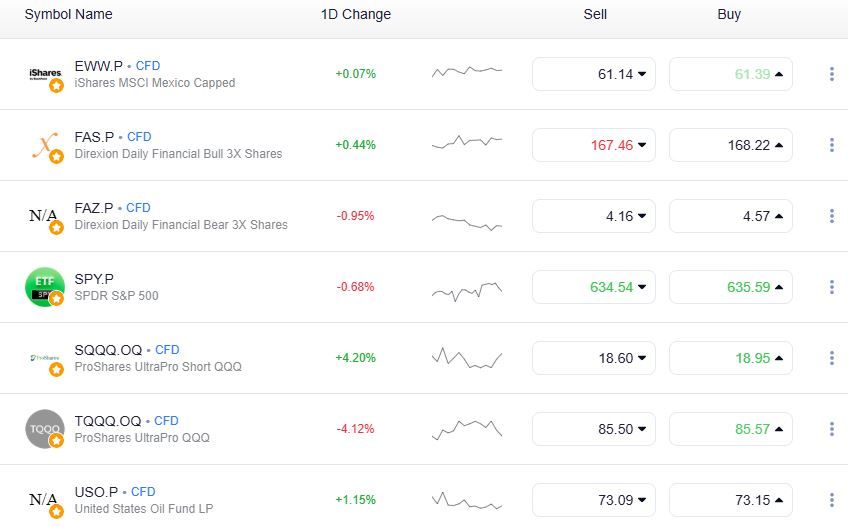Click Direxion Daily Financial Bull 3X Shares
Screen dimensions: 848x526
click(x=178, y=154)
